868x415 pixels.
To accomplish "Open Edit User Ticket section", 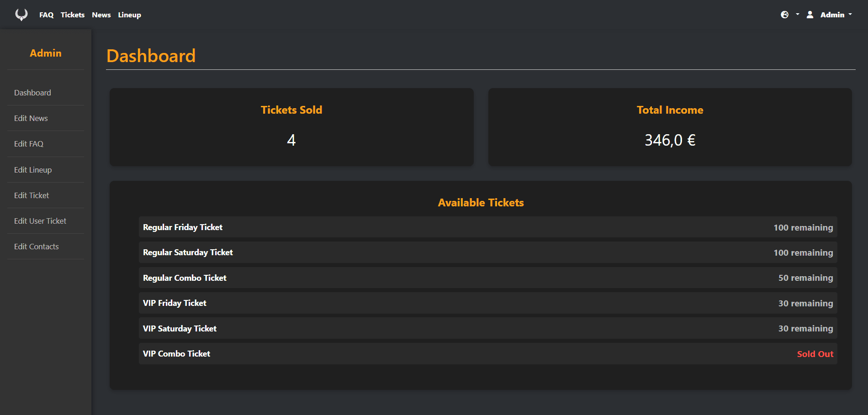I will 40,221.
